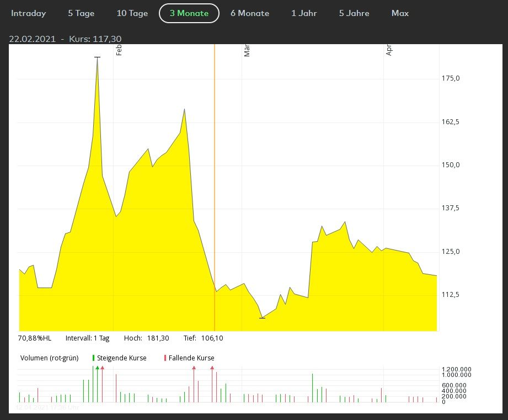Switch chart to 6 Monate
This screenshot has height=420, width=508.
tap(250, 13)
